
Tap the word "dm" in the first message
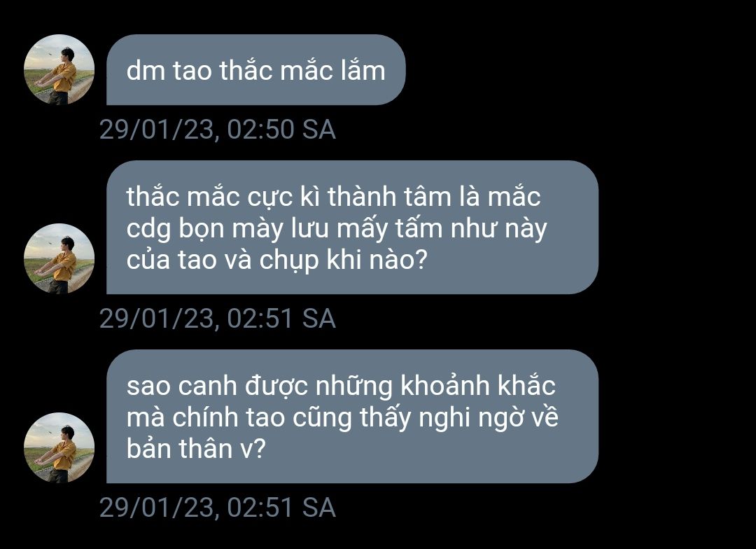(146, 71)
